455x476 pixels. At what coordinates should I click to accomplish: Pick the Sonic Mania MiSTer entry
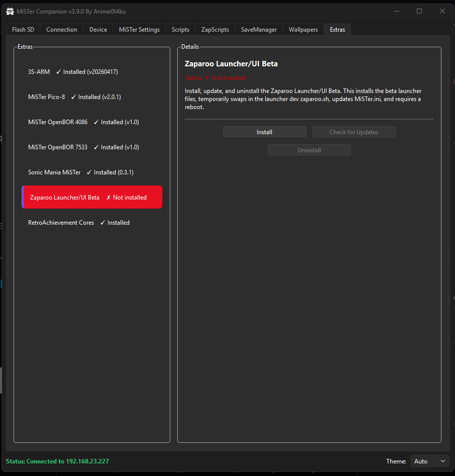click(x=92, y=172)
